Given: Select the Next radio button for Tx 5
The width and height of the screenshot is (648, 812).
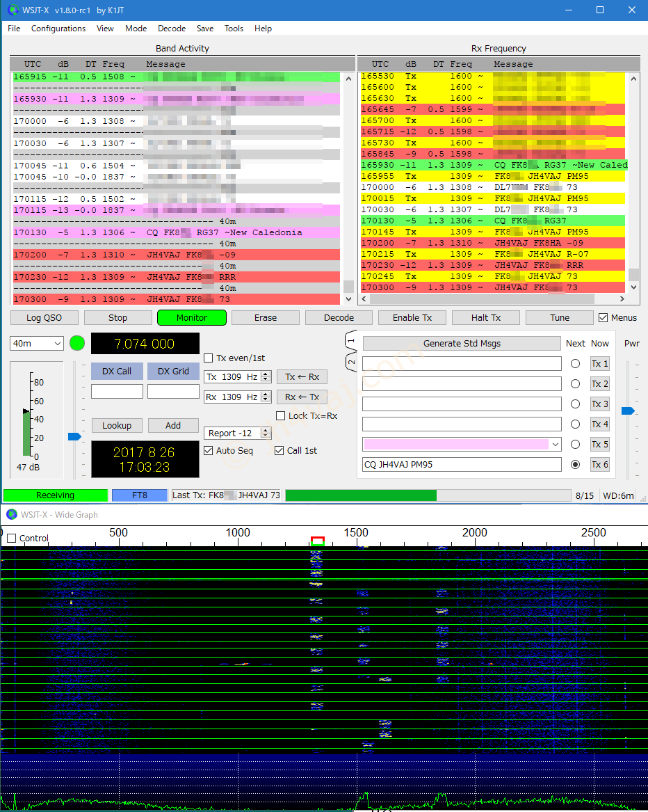Looking at the screenshot, I should (575, 445).
